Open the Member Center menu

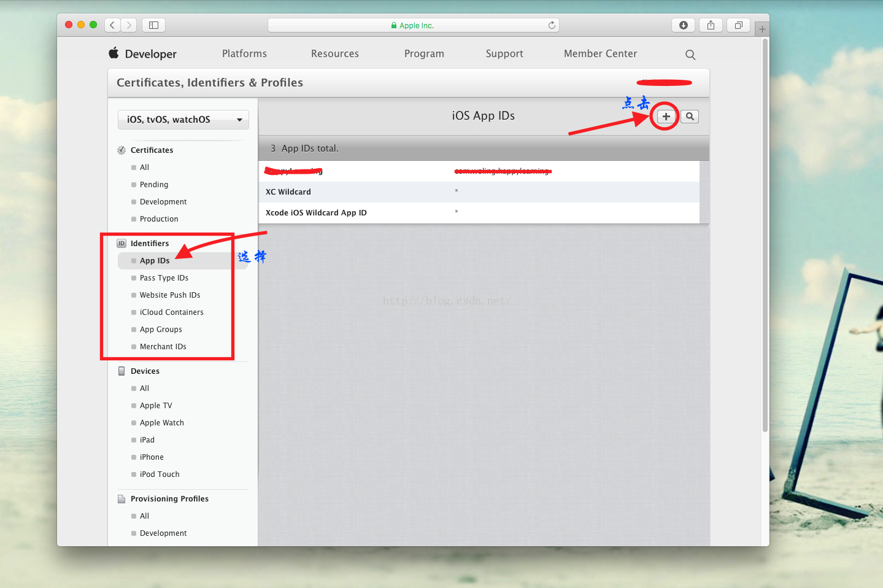[x=600, y=53]
